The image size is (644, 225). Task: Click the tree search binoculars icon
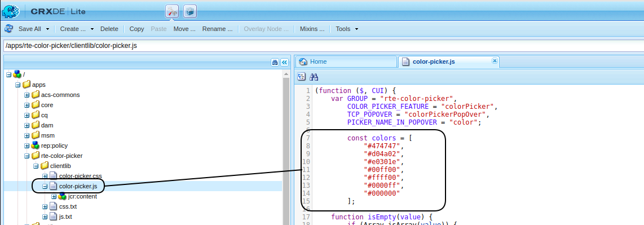(x=275, y=63)
